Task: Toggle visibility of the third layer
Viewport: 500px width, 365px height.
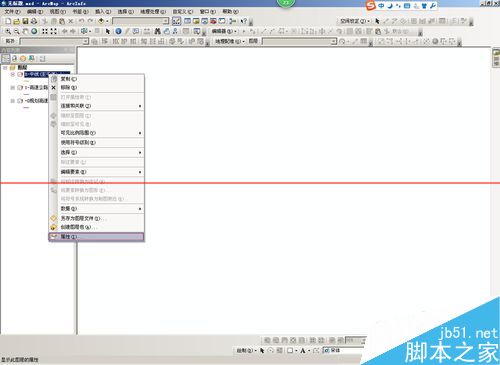Action: point(20,101)
